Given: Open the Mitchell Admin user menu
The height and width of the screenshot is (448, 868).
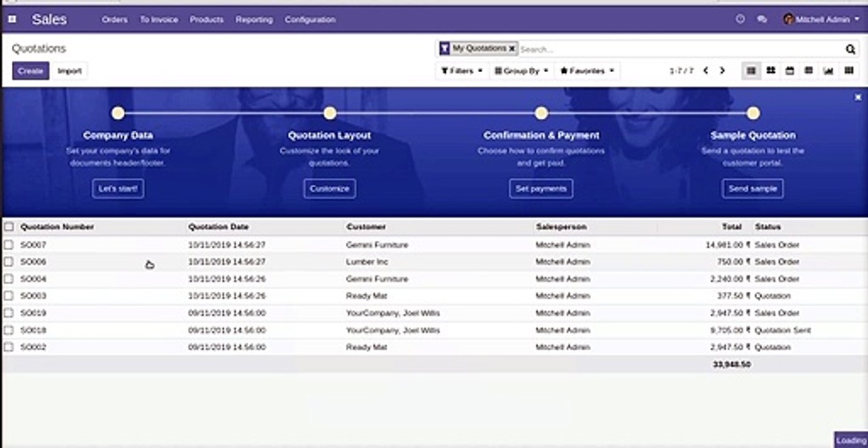Looking at the screenshot, I should (x=821, y=19).
